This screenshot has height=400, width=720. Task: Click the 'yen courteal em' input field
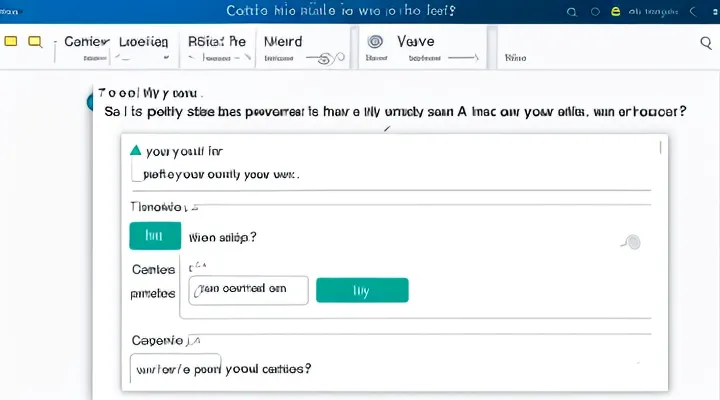click(248, 290)
